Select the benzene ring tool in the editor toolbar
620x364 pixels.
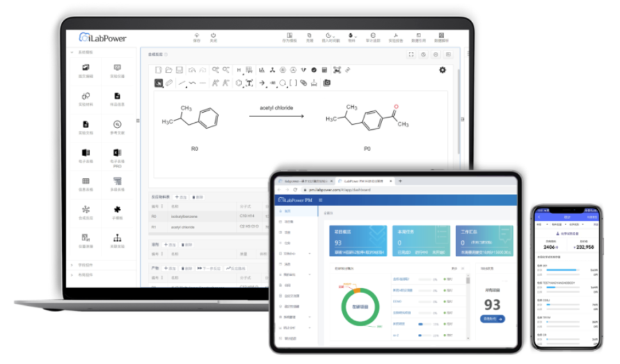238,83
